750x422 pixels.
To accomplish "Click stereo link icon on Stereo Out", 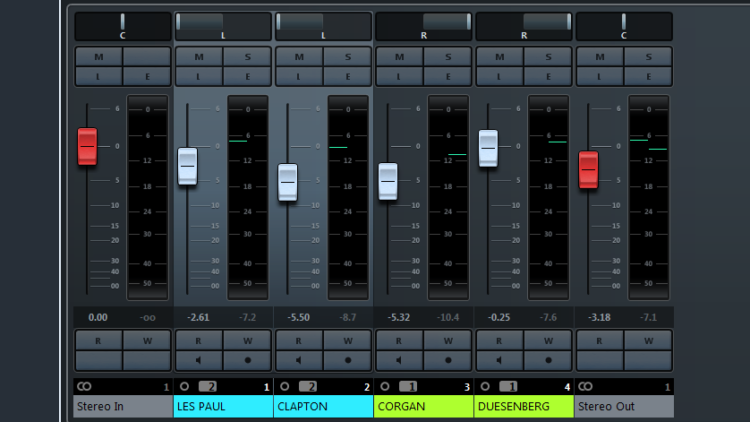I will click(x=585, y=386).
